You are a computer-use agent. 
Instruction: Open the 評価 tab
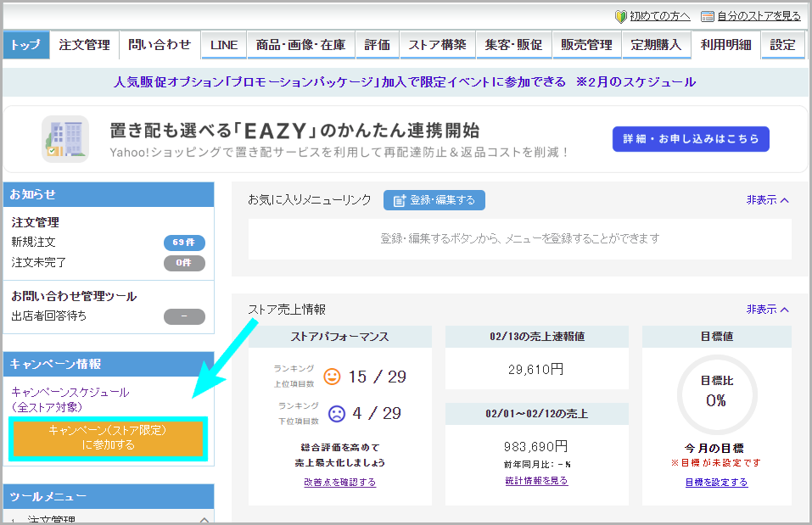pyautogui.click(x=377, y=45)
